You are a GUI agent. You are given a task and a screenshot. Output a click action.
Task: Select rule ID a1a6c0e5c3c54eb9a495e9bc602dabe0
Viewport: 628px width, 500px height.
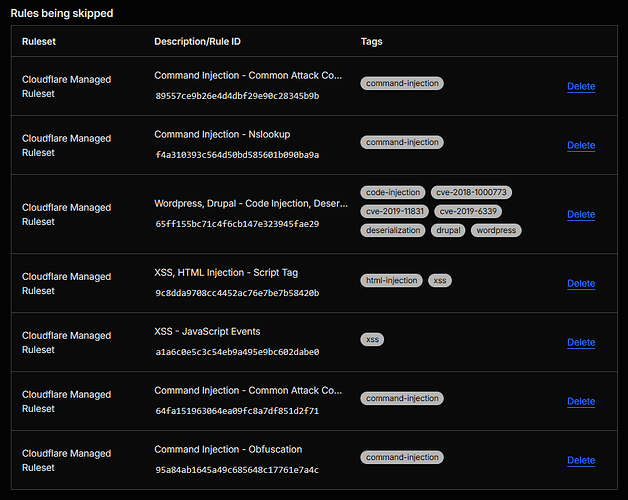[237, 352]
